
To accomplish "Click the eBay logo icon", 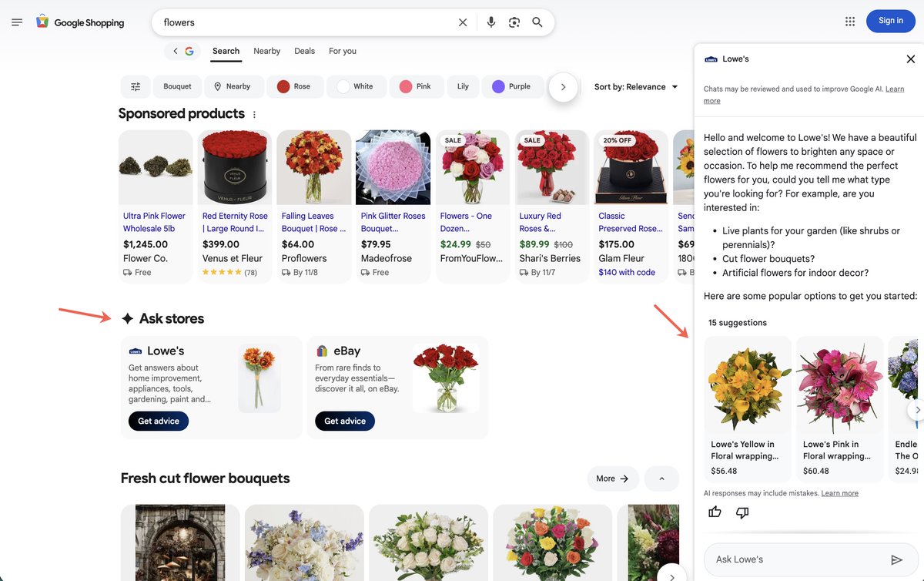I will [322, 351].
